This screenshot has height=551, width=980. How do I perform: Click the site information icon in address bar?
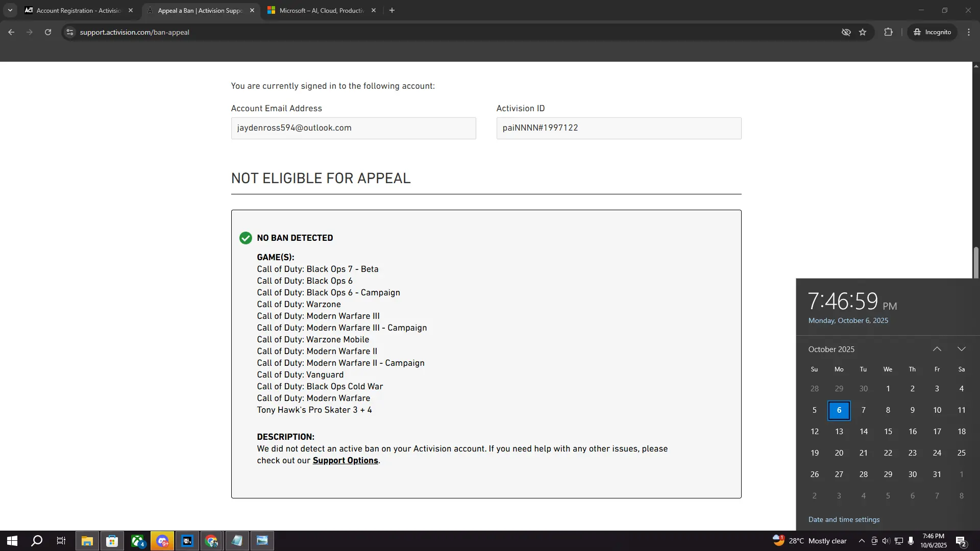(x=70, y=32)
